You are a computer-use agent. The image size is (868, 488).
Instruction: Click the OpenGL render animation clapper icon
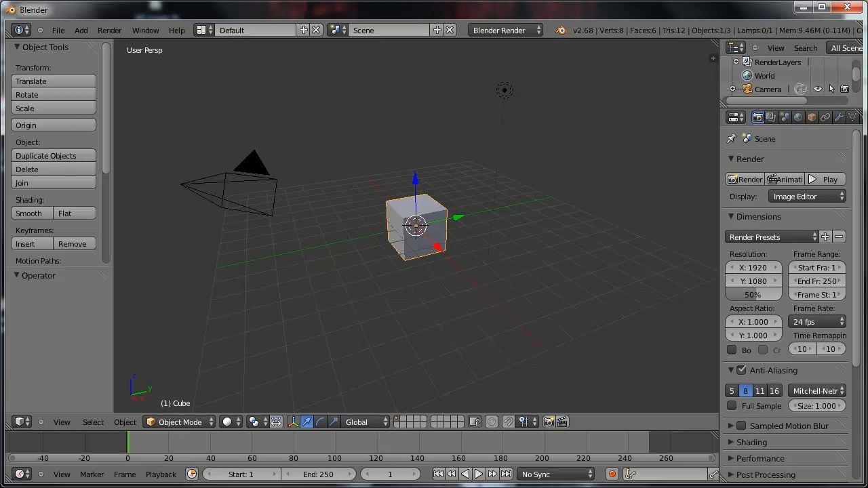[562, 422]
